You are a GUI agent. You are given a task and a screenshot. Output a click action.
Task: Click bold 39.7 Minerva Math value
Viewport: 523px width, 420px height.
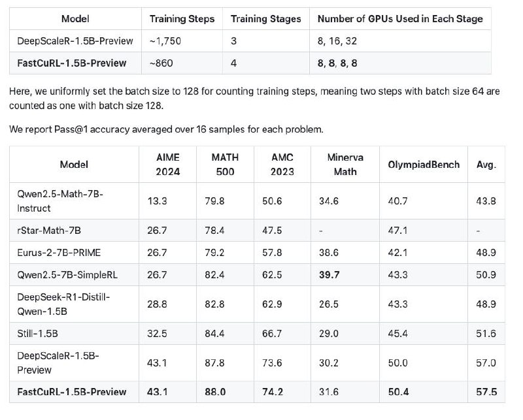pos(329,275)
